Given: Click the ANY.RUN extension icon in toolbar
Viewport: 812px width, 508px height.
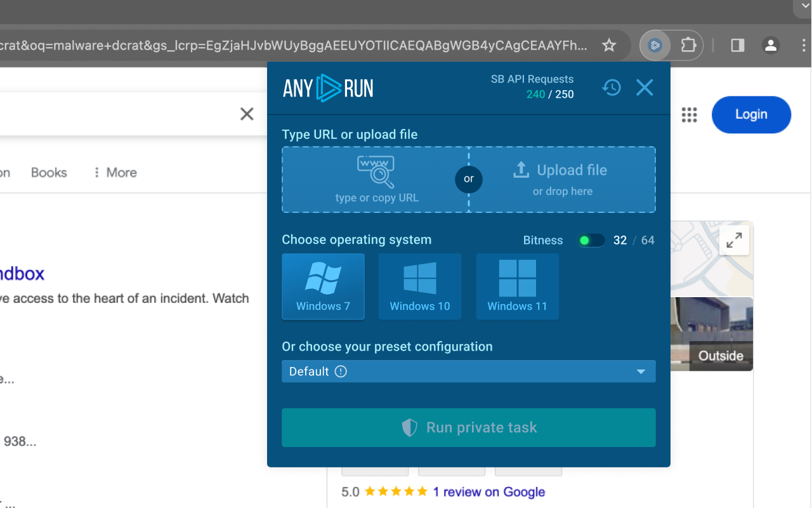Looking at the screenshot, I should [x=655, y=45].
